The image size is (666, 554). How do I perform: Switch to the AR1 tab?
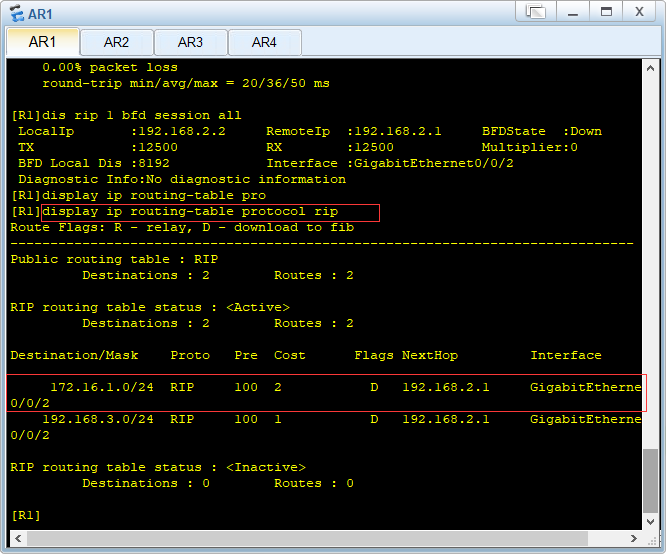42,42
